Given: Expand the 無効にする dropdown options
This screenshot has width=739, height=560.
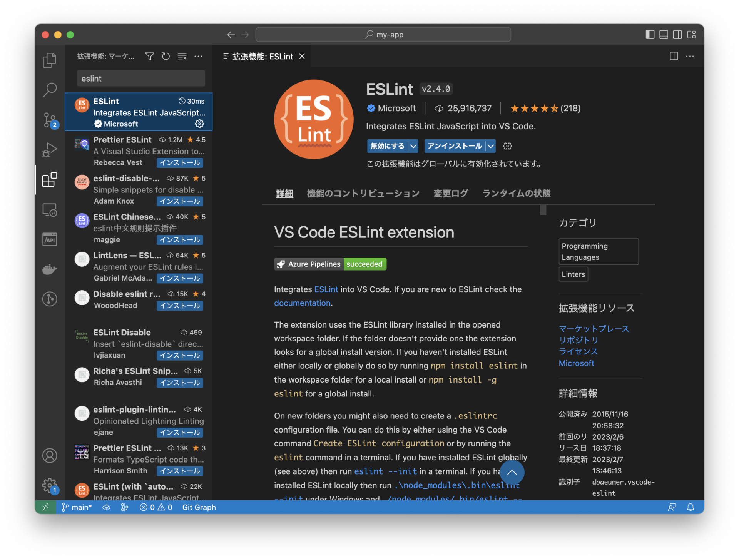Looking at the screenshot, I should [413, 146].
